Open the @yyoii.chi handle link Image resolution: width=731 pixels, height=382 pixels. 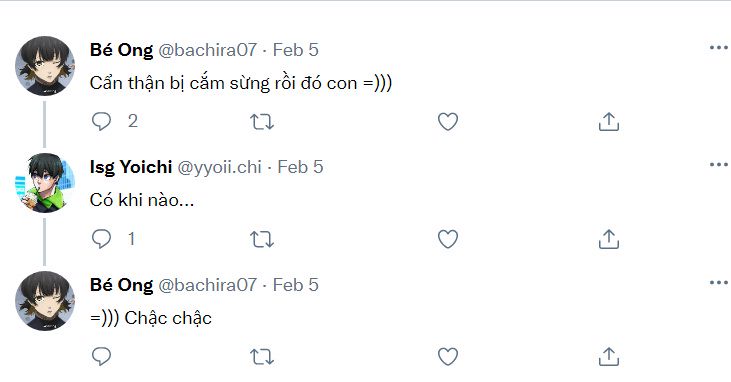click(x=219, y=167)
